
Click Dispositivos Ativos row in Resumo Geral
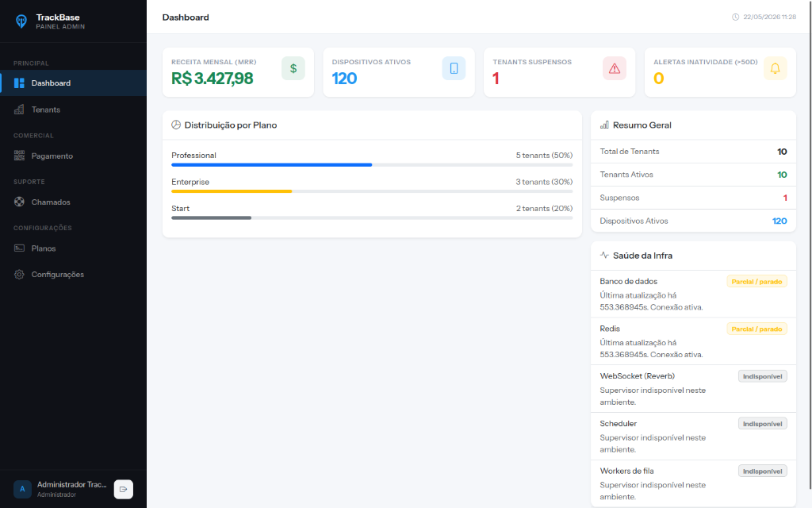point(693,221)
